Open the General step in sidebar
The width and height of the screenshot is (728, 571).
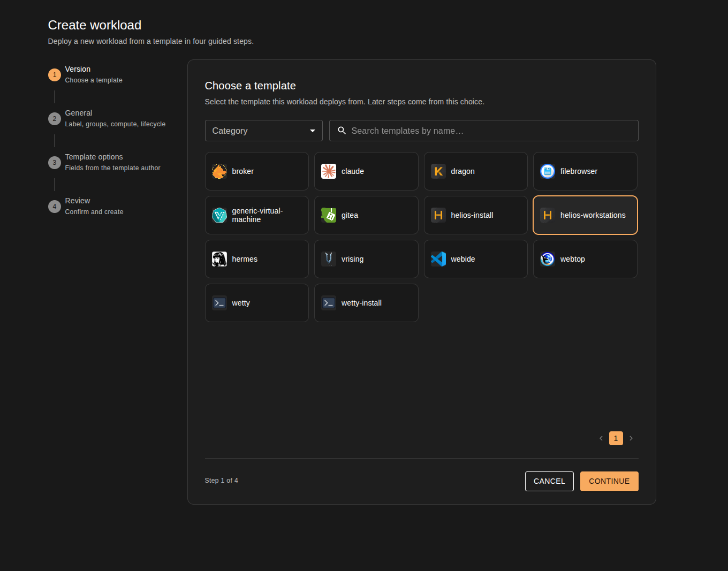pyautogui.click(x=107, y=118)
